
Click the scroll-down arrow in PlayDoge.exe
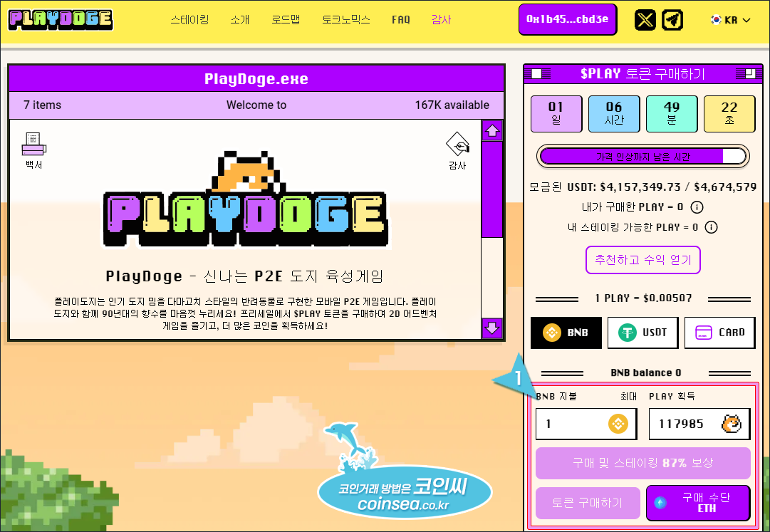492,328
